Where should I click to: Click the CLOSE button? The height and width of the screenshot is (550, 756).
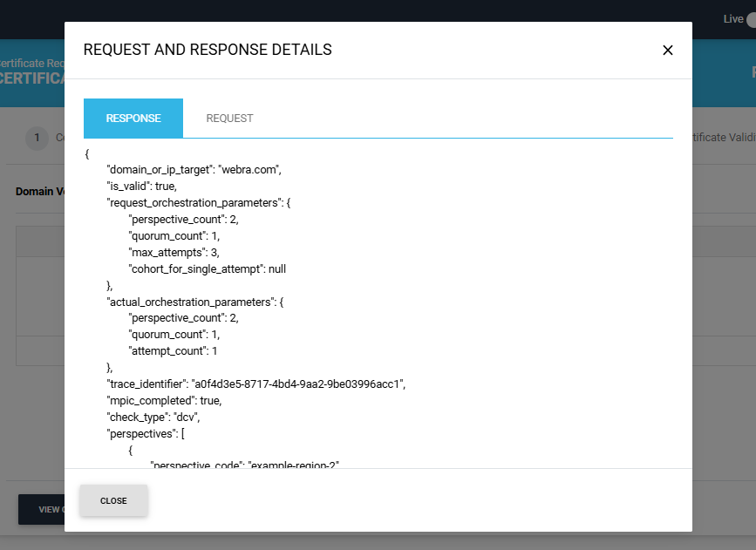click(x=113, y=501)
